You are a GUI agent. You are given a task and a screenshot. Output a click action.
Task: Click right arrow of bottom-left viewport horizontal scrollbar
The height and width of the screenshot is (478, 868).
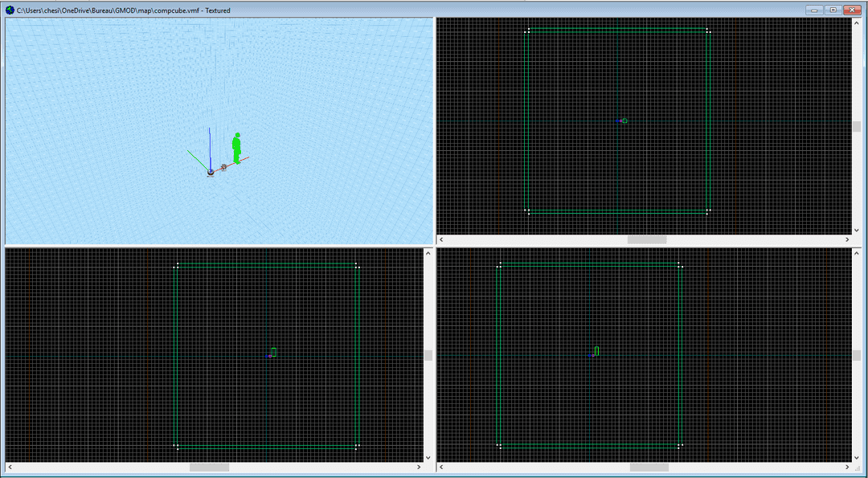click(x=419, y=468)
